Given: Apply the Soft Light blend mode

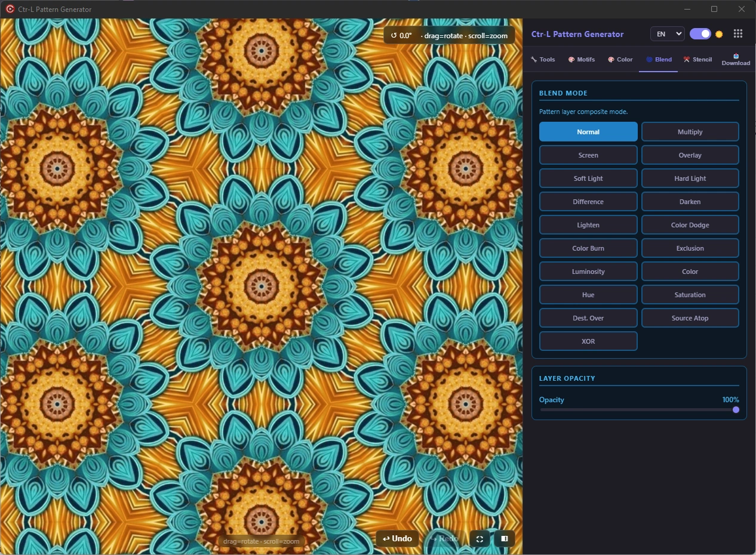Looking at the screenshot, I should pyautogui.click(x=588, y=178).
